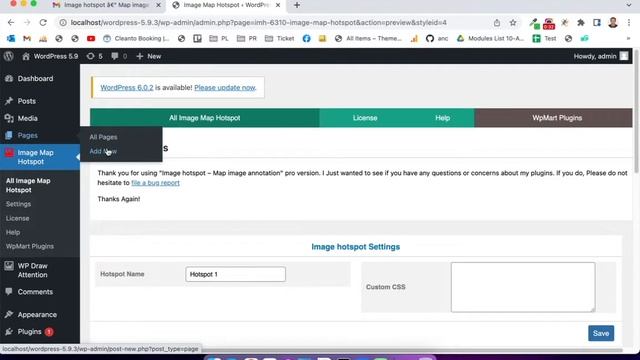Click the file a bug report link
This screenshot has width=640, height=360.
(155, 183)
